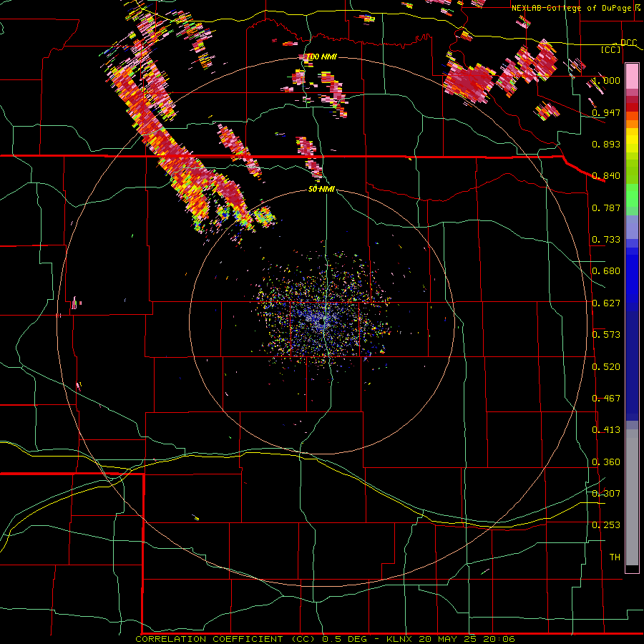The image size is (644, 644).
Task: Click the 100 NMI range ring label
Action: tap(321, 57)
